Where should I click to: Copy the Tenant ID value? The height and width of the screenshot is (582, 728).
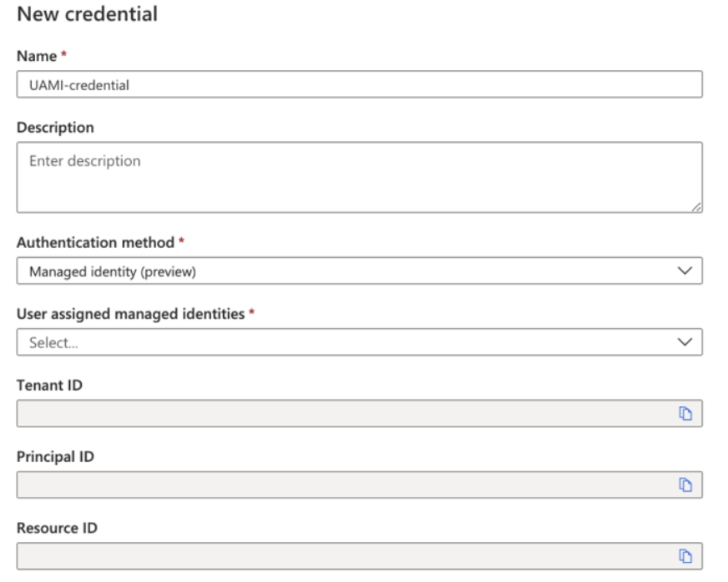685,413
